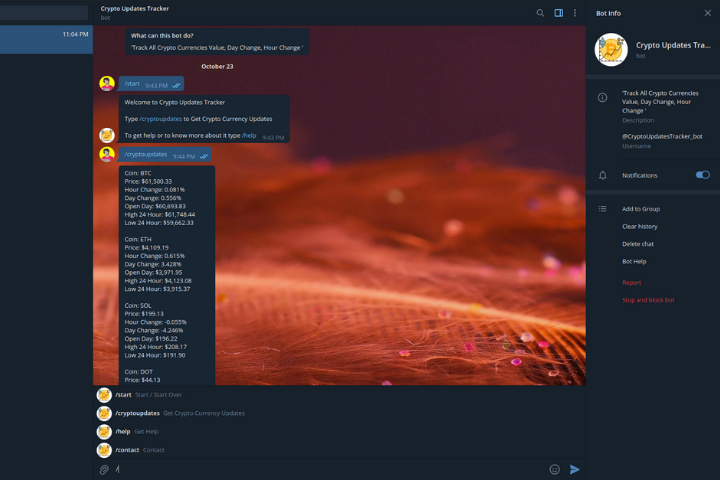Click Stop and block bot

648,299
